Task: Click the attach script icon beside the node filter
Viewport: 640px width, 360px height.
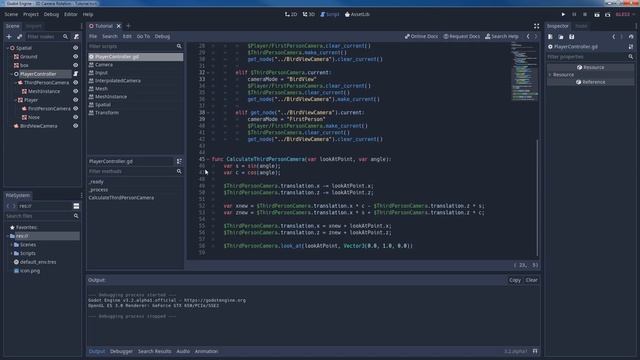Action: [x=76, y=37]
